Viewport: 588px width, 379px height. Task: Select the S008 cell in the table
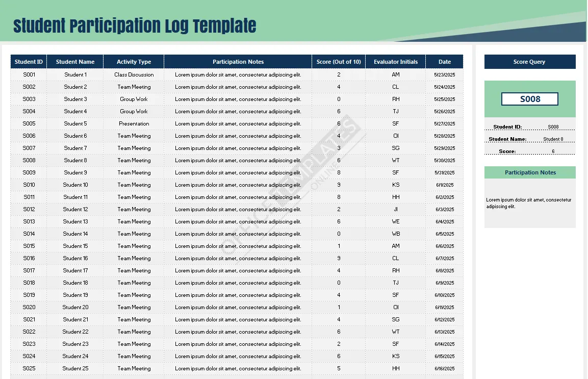click(x=29, y=160)
